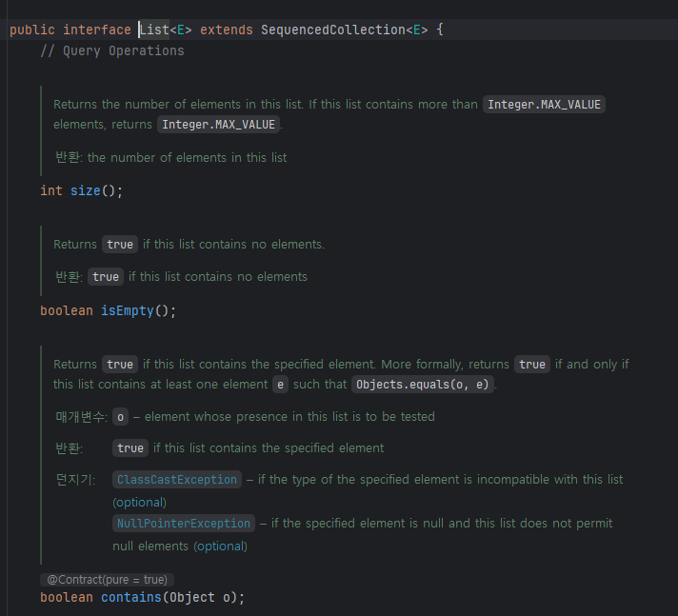Click the contains method name
Viewport: 678px width, 616px height.
click(x=131, y=597)
